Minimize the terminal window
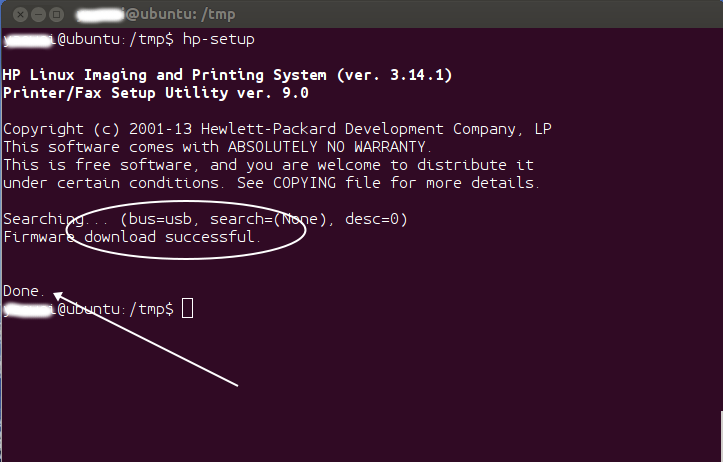Image resolution: width=723 pixels, height=462 pixels. click(x=38, y=15)
